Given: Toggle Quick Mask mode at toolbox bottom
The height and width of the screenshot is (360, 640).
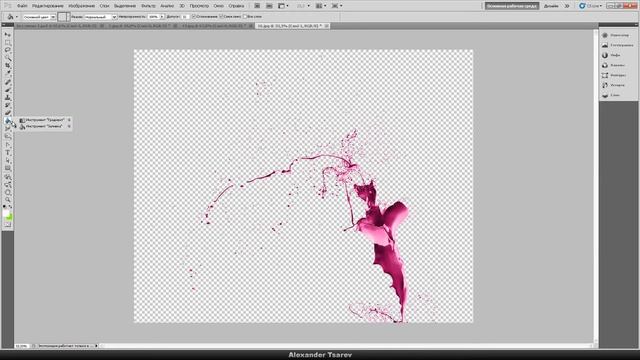Looking at the screenshot, I should coord(7,224).
